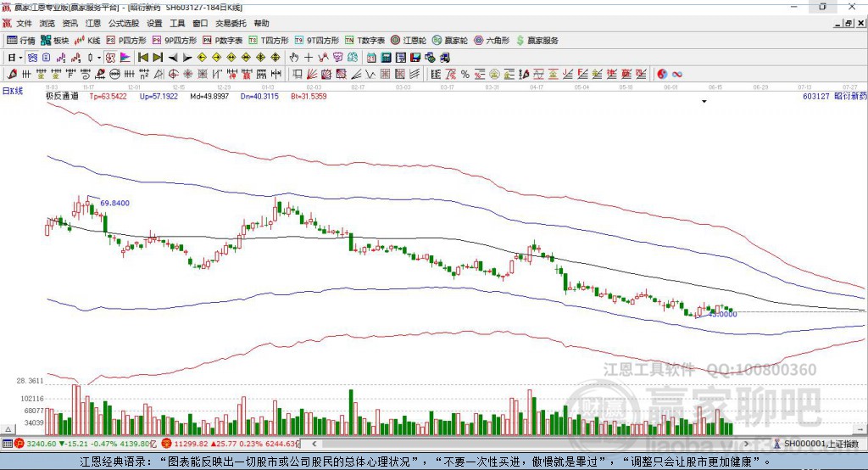Open the T数字表 tool
This screenshot has height=470, width=868.
[x=364, y=41]
